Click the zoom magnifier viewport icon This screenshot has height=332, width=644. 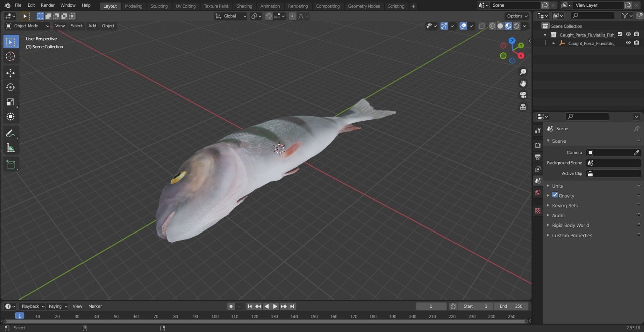523,72
